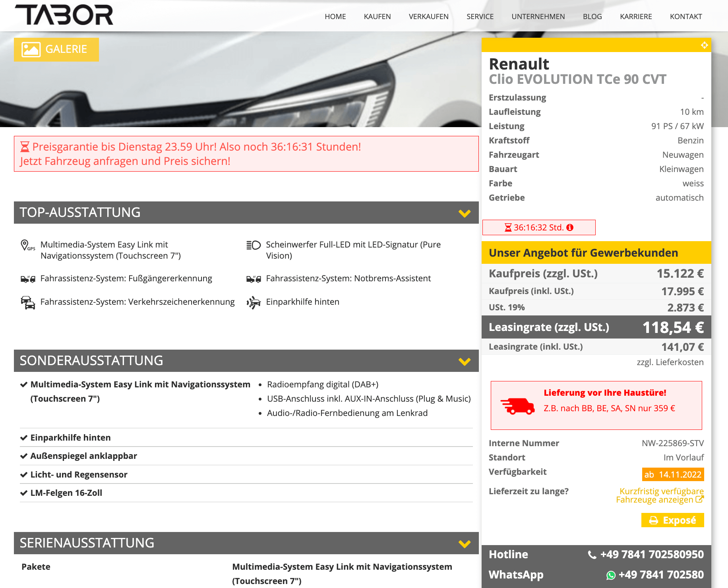Click the car header image
This screenshot has height=588, width=728.
click(x=240, y=79)
